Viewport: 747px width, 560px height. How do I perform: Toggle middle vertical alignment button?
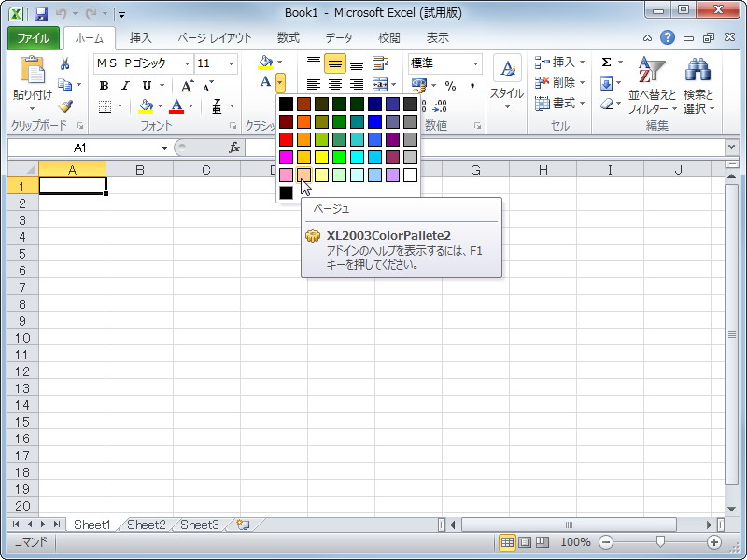tap(335, 63)
